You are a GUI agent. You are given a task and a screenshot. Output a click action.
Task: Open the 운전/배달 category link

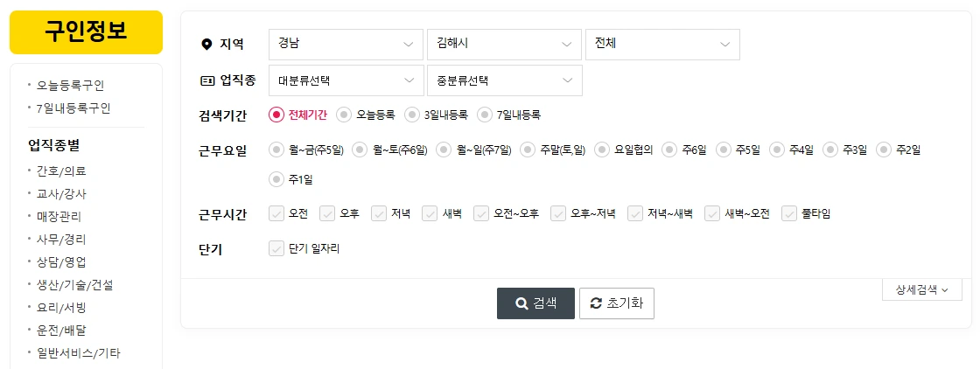[x=61, y=331]
